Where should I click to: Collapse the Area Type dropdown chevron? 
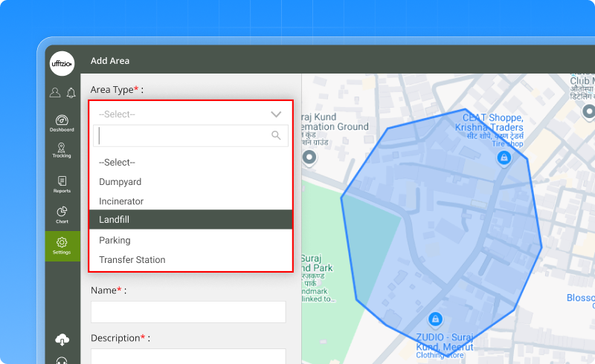click(x=276, y=114)
